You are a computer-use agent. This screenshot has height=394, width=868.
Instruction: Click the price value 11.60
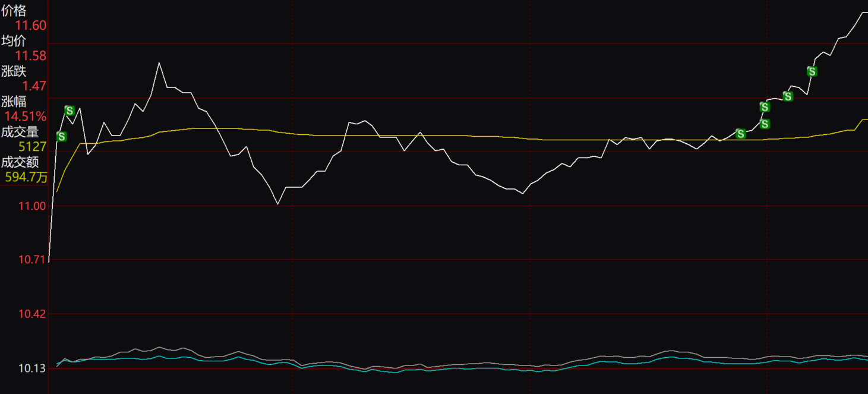tap(31, 26)
